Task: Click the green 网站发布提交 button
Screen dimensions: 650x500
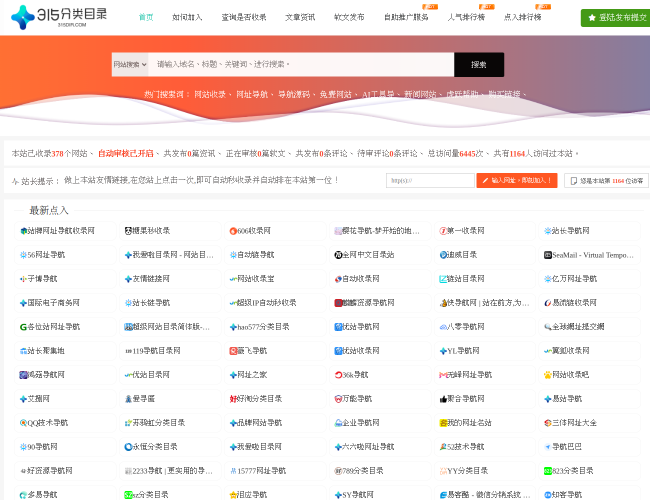Action: [615, 17]
